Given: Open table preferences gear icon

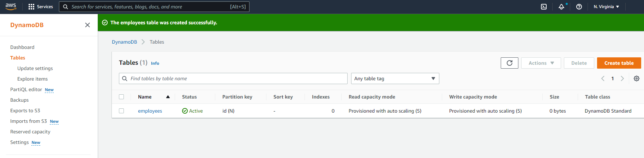Looking at the screenshot, I should click(x=637, y=78).
